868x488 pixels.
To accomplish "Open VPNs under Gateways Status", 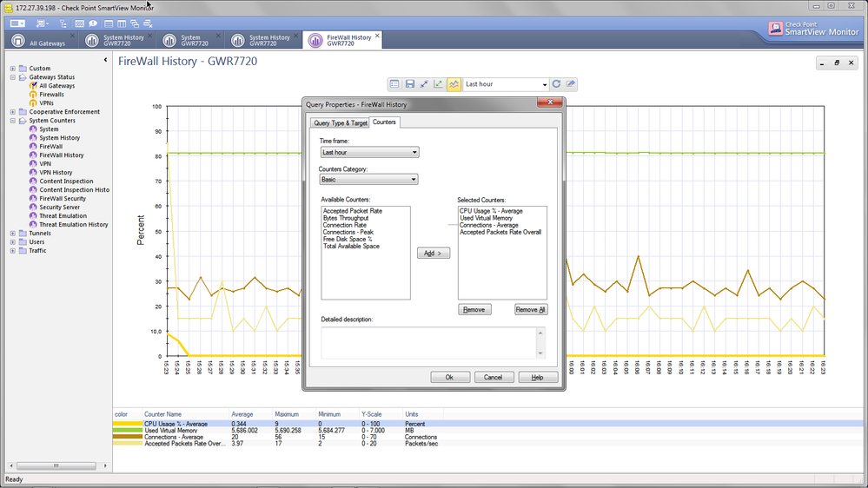I will click(47, 103).
